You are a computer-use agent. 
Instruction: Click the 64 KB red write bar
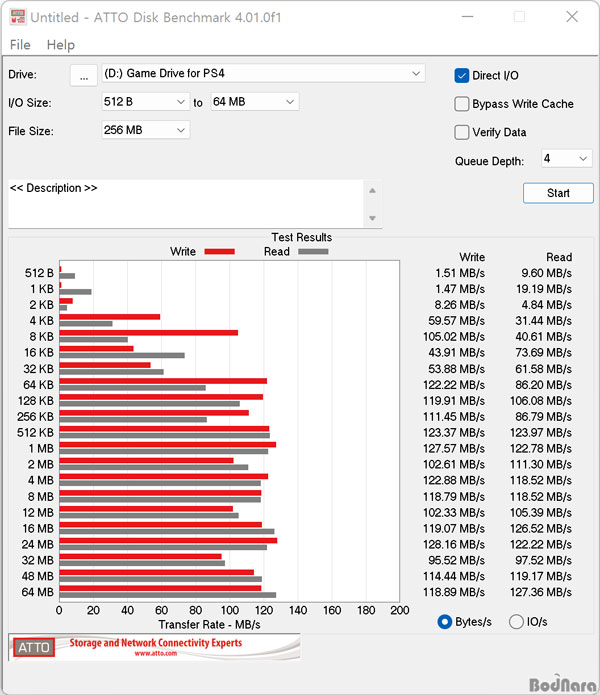point(163,381)
